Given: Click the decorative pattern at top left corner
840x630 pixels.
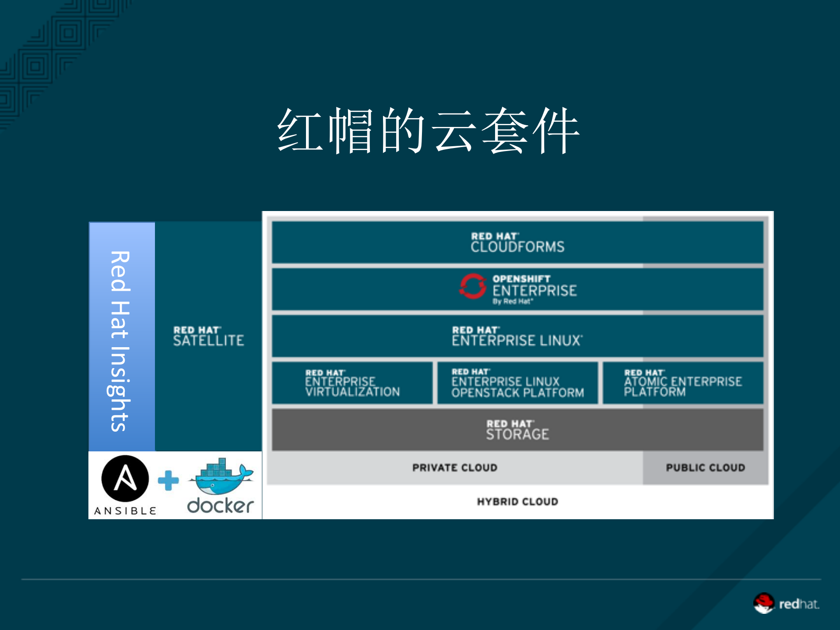Looking at the screenshot, I should pyautogui.click(x=44, y=44).
